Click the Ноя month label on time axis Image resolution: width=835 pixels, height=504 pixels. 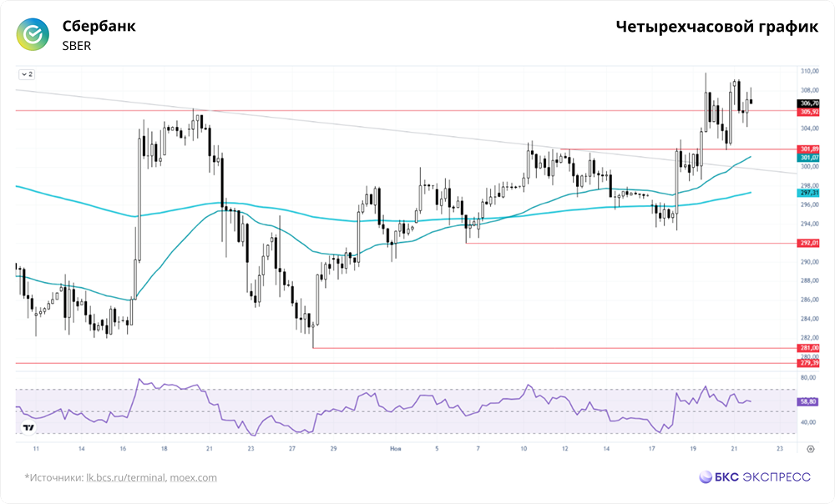click(395, 449)
